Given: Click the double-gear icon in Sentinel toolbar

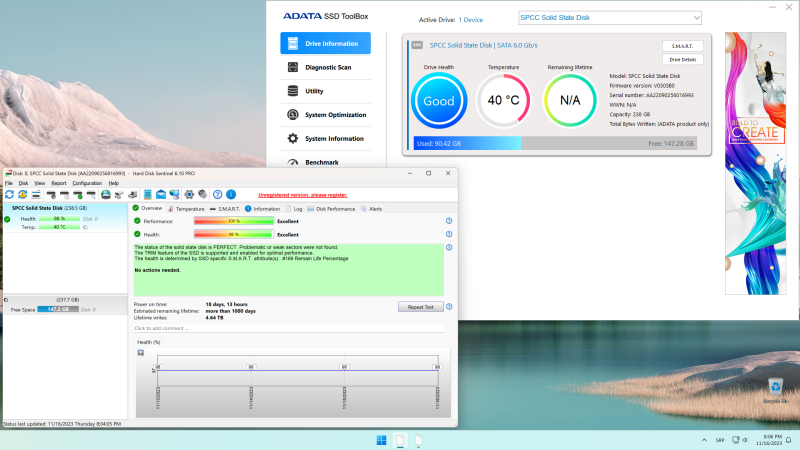Looking at the screenshot, I should pos(203,194).
